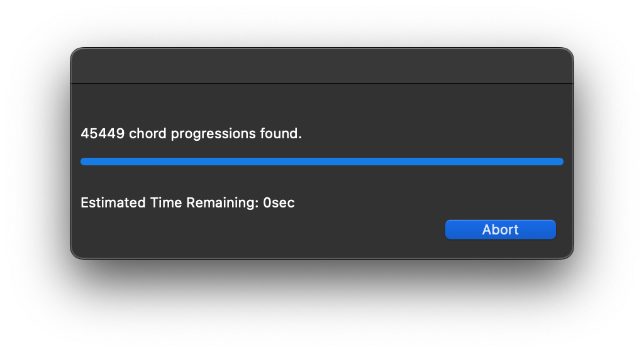Click the middle of the blue progress bar
The height and width of the screenshot is (352, 644).
coord(322,162)
